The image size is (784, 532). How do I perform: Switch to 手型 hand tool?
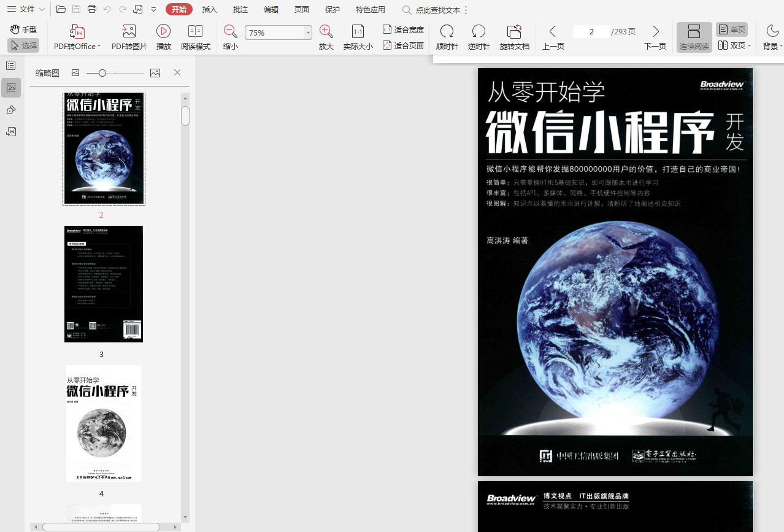click(x=23, y=29)
